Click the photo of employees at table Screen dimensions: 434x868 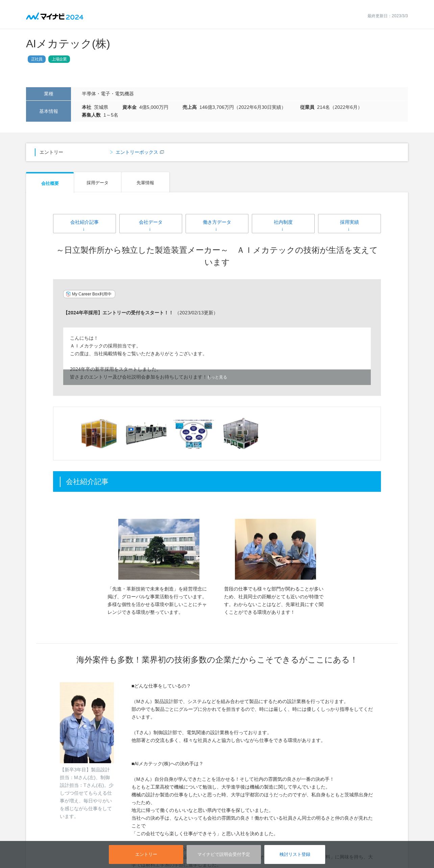[275, 549]
